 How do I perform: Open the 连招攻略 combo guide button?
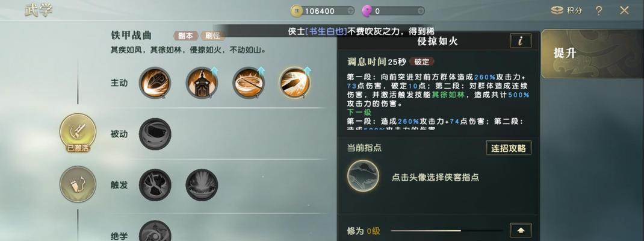509,148
